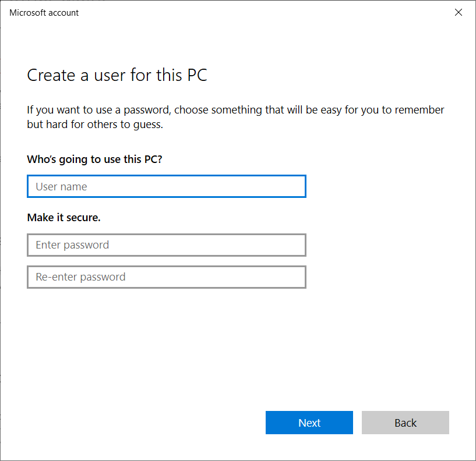Click the 'Microsoft account' title bar text

tap(43, 12)
